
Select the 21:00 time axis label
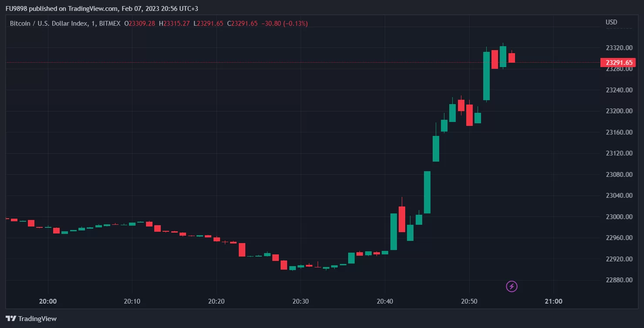[553, 301]
